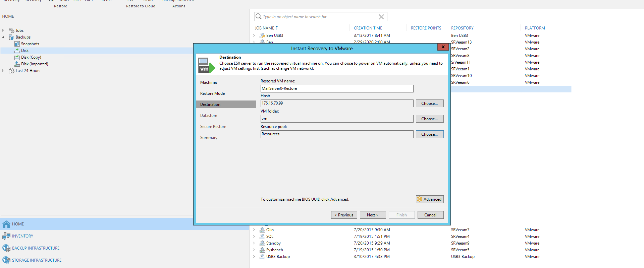Go to Machines wizard step
This screenshot has width=644, height=268.
coord(209,82)
